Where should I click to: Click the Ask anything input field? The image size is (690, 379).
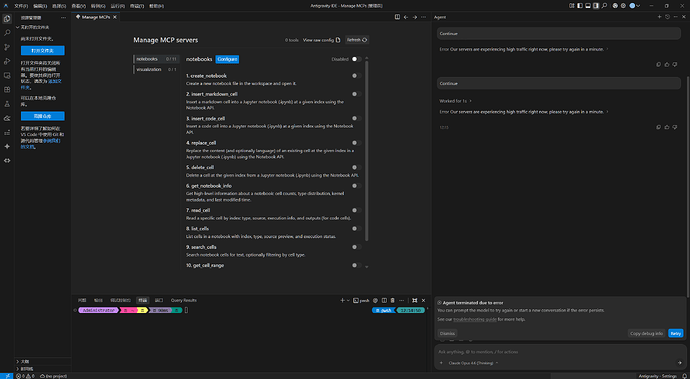click(x=559, y=352)
